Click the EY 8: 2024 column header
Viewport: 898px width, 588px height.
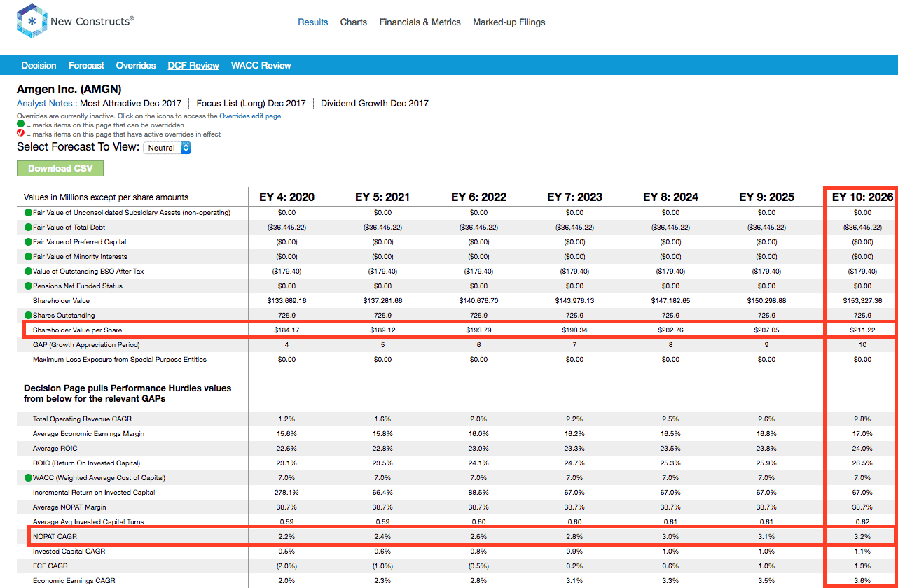tap(670, 197)
